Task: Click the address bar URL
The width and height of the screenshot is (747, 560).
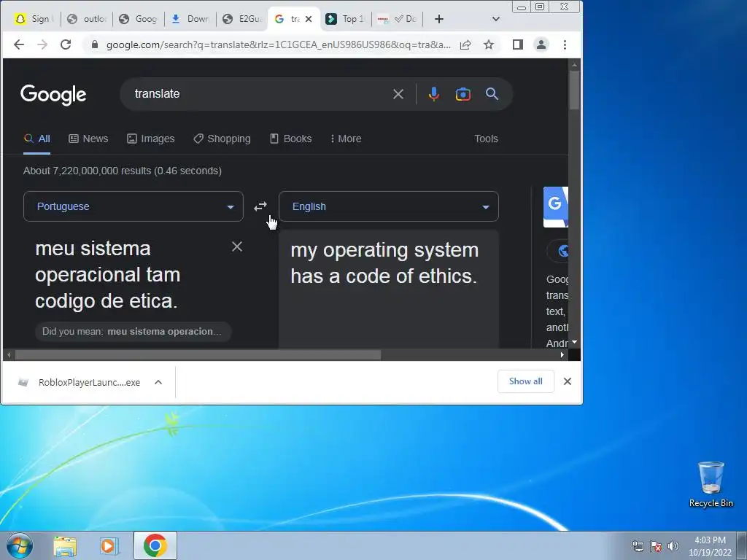Action: point(278,44)
